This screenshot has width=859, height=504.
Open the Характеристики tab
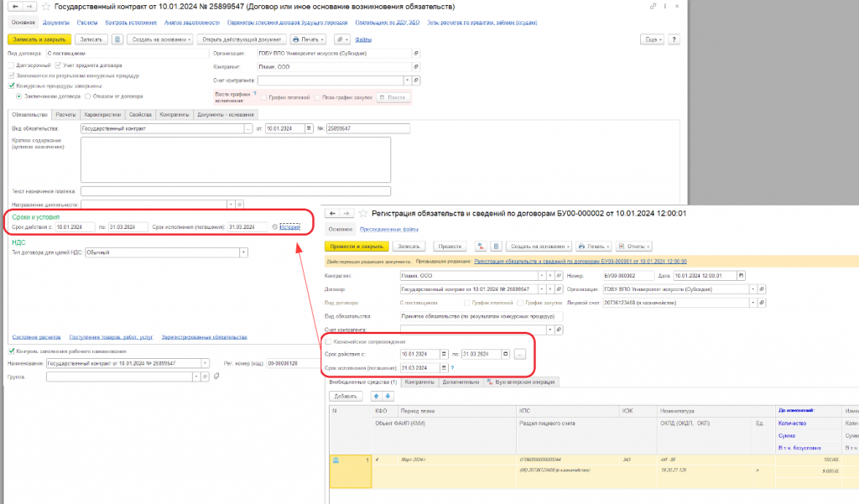pos(102,115)
